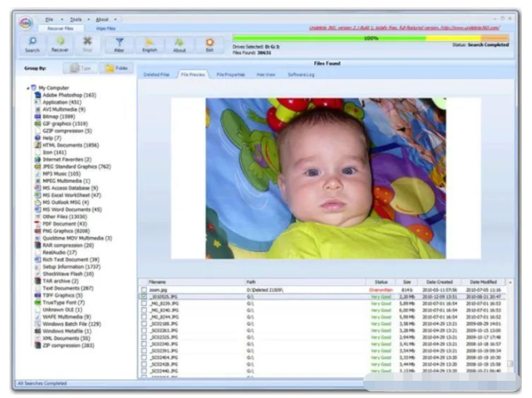Image resolution: width=532 pixels, height=398 pixels.
Task: Tick the checkbox for _SC02188.JPG
Action: pyautogui.click(x=144, y=323)
